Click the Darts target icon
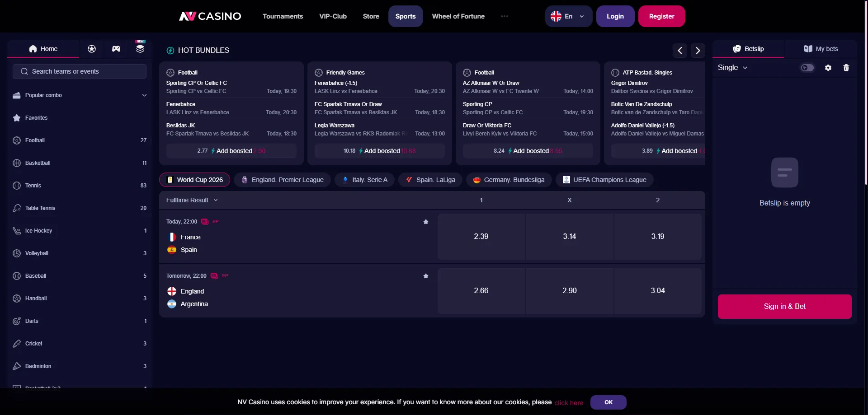This screenshot has height=415, width=868. pyautogui.click(x=17, y=321)
